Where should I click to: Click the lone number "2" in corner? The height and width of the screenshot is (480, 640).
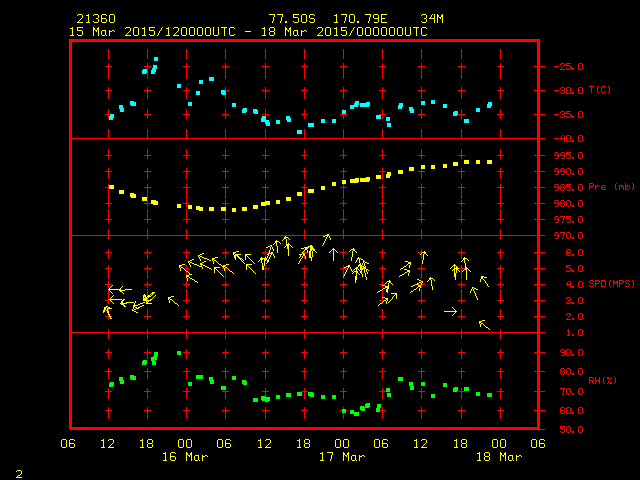(19, 474)
